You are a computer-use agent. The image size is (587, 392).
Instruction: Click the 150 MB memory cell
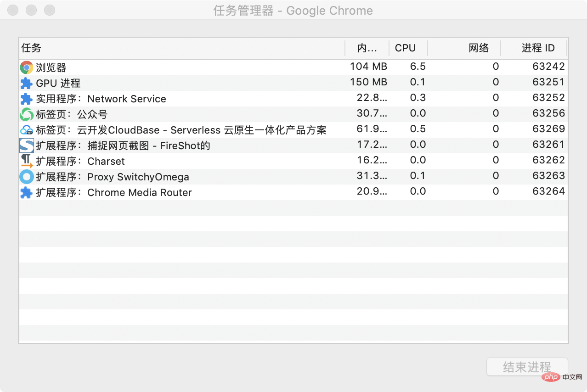click(x=368, y=82)
